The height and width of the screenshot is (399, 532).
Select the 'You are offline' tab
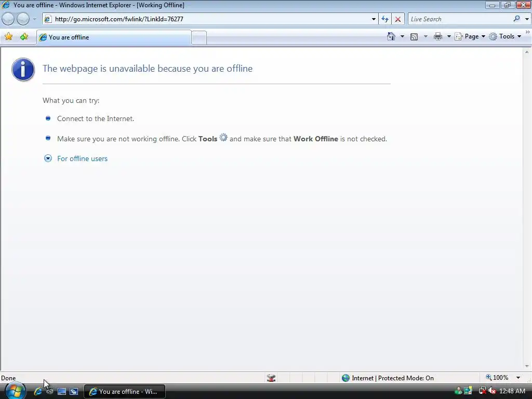point(114,37)
